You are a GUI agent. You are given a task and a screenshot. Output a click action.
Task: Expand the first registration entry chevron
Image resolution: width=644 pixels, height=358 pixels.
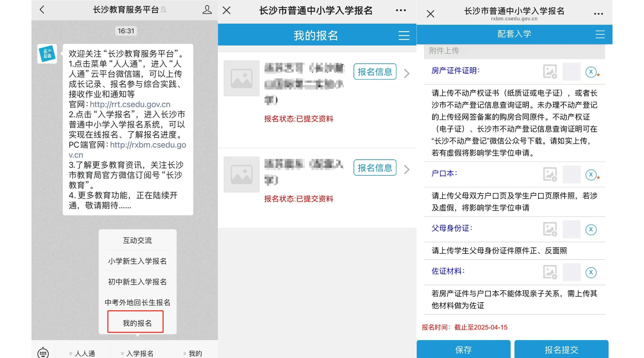(x=406, y=74)
